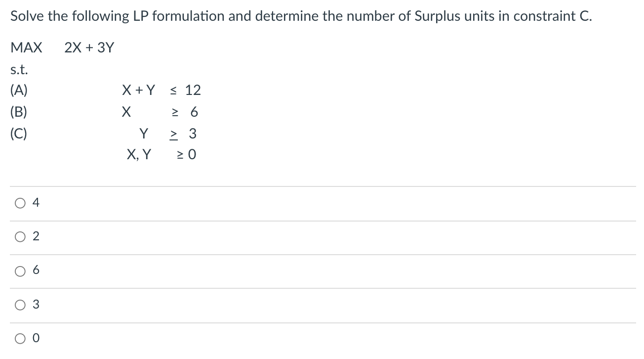Click the divider line above answer options
Viewport: 644px width, 359px height.
tap(321, 185)
